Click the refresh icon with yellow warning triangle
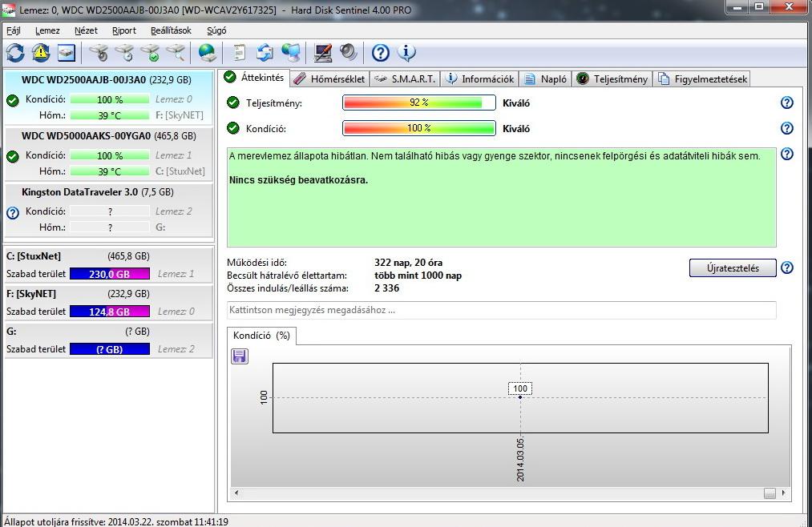 click(x=41, y=52)
